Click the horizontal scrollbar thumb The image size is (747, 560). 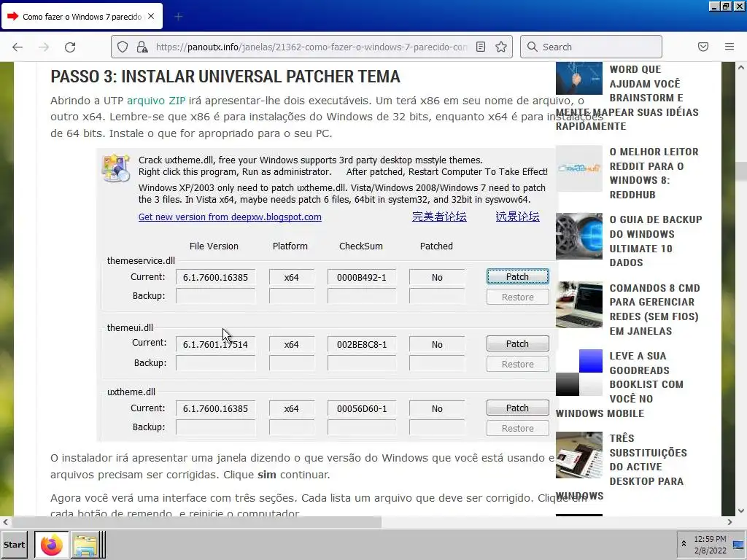tap(196, 522)
